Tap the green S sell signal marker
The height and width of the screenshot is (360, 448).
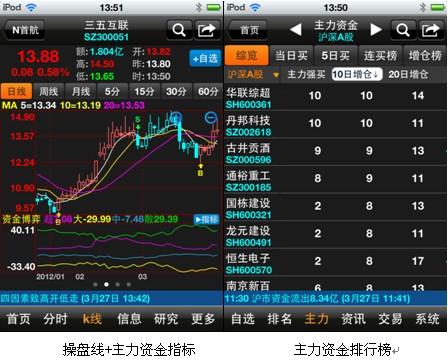pos(138,122)
